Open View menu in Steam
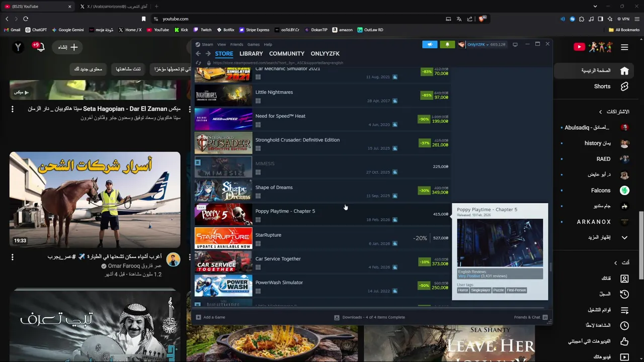Viewport: 644px width, 362px height. [221, 45]
